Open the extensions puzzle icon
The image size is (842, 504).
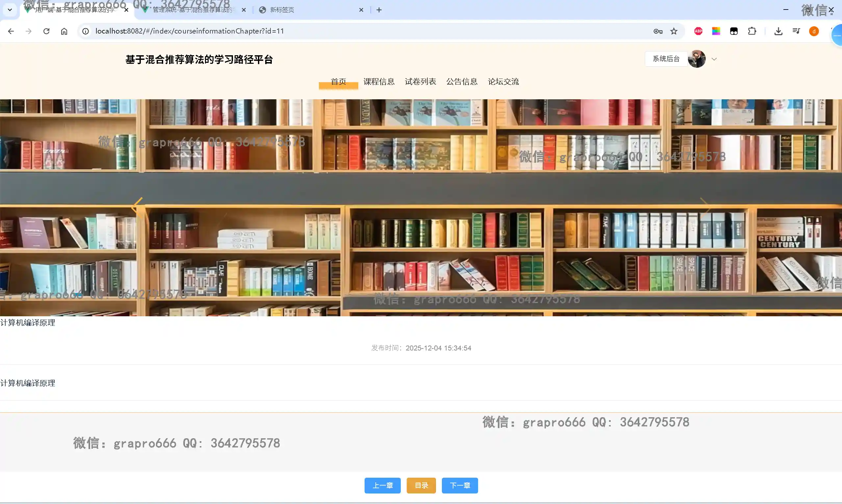[752, 31]
